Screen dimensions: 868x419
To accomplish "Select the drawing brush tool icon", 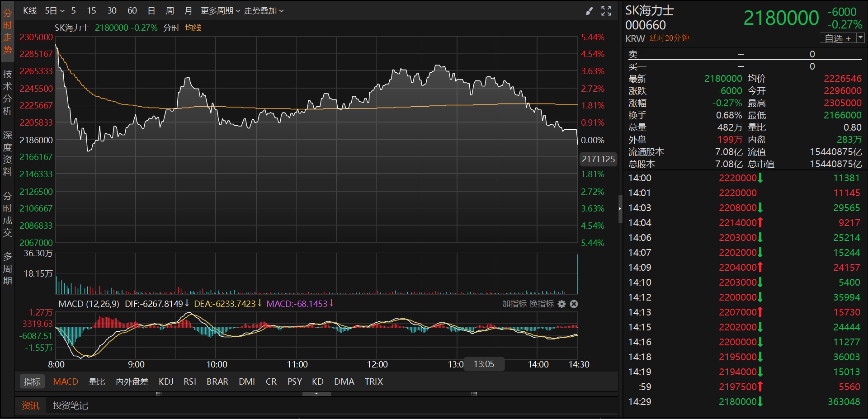I will (x=589, y=11).
